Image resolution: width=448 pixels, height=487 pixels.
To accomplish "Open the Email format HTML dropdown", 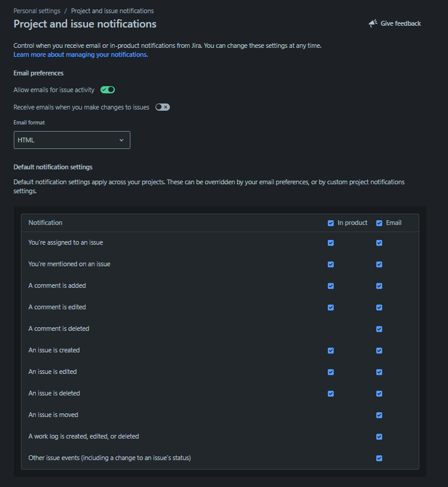I will point(72,140).
